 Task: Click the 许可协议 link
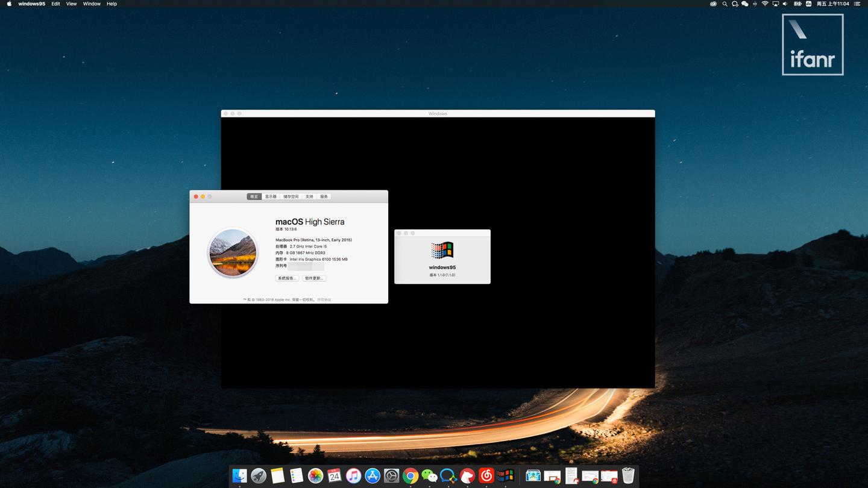pos(324,299)
